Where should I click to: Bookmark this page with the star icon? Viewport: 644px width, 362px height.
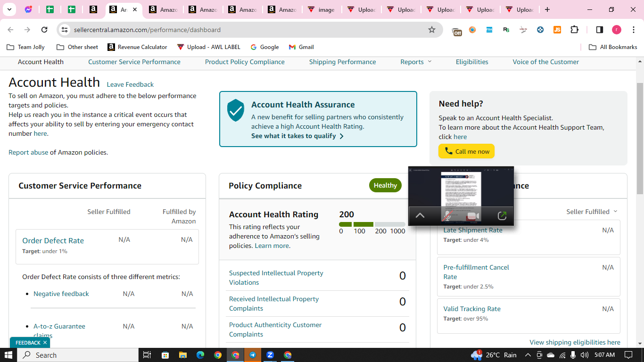pos(432,30)
